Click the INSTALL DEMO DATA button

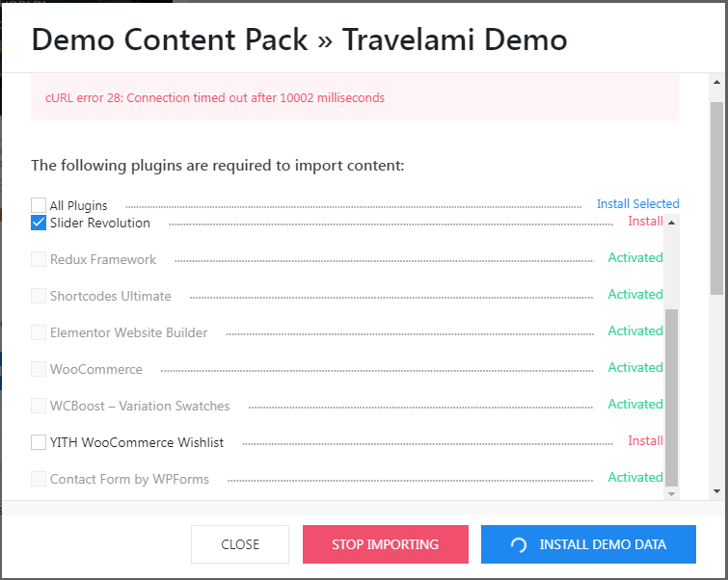coord(588,544)
